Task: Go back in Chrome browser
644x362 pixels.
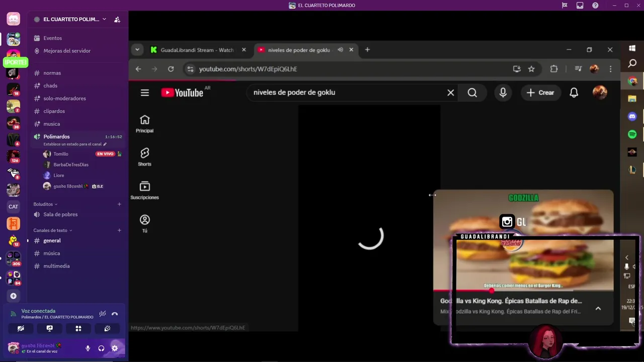Action: coord(138,69)
